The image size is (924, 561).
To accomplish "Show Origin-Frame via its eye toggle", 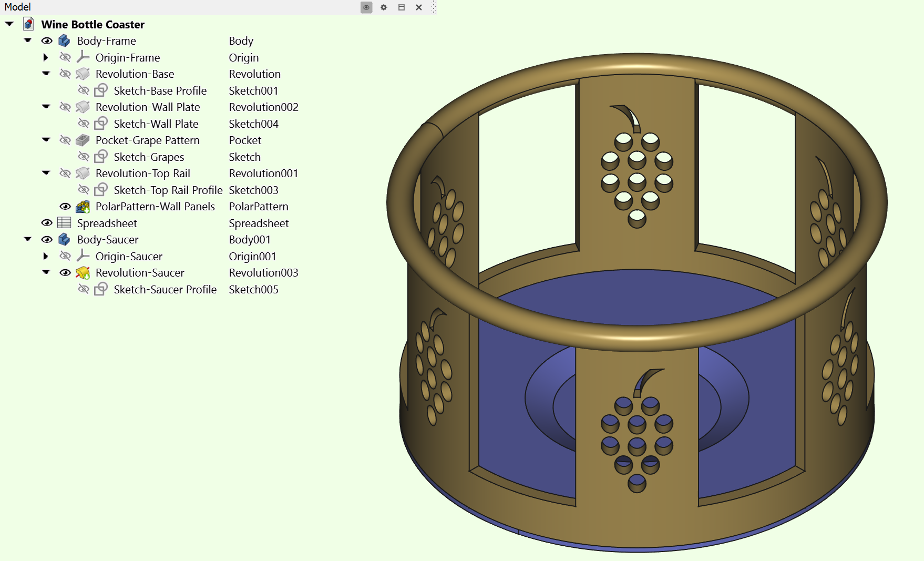I will 65,57.
